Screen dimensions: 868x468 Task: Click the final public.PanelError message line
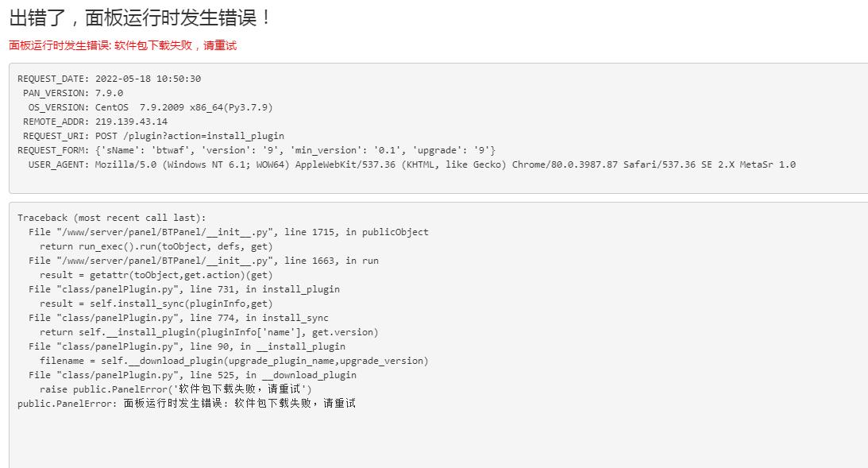pos(187,404)
